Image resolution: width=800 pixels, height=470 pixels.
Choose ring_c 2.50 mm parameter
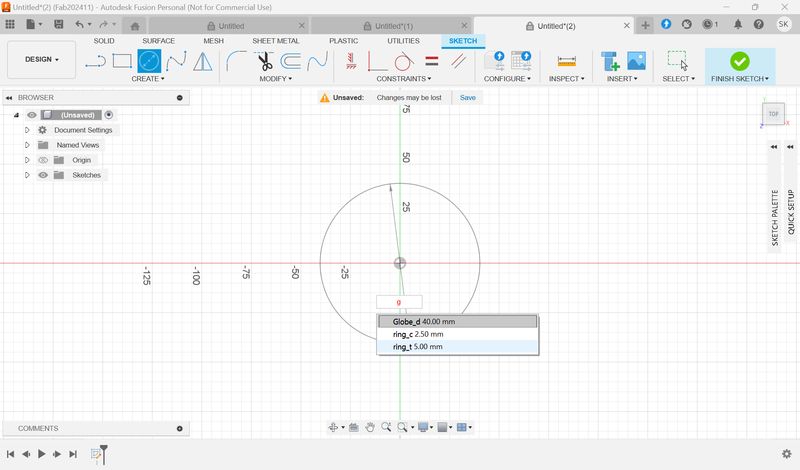point(458,334)
